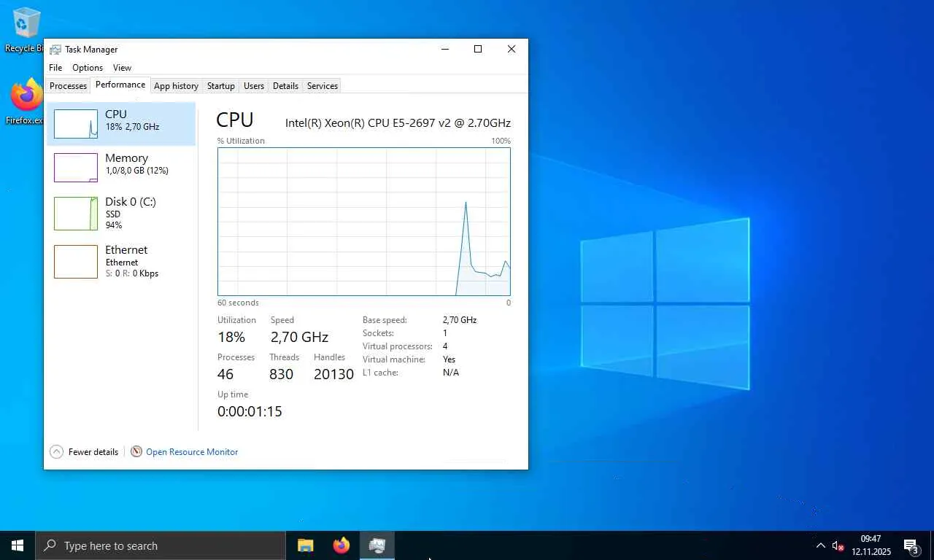Viewport: 934px width, 560px height.
Task: Click the Memory 1,0/8,0 GB (12%) text
Action: [136, 171]
